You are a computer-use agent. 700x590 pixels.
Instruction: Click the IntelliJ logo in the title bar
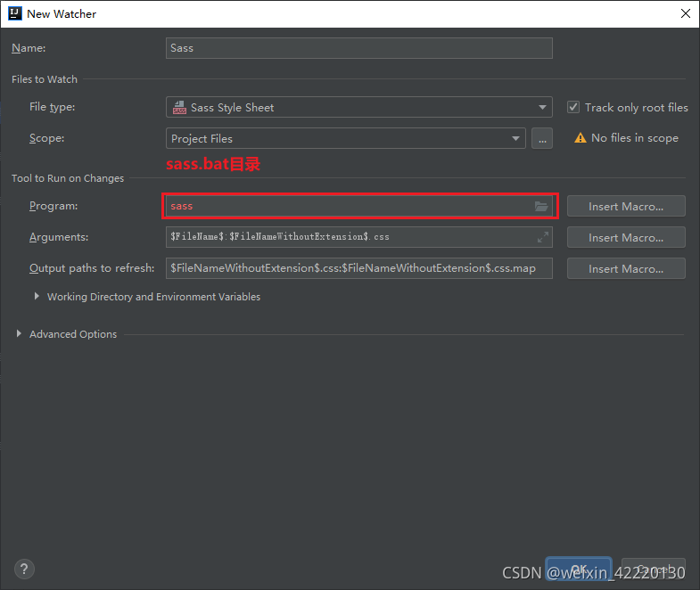(15, 13)
